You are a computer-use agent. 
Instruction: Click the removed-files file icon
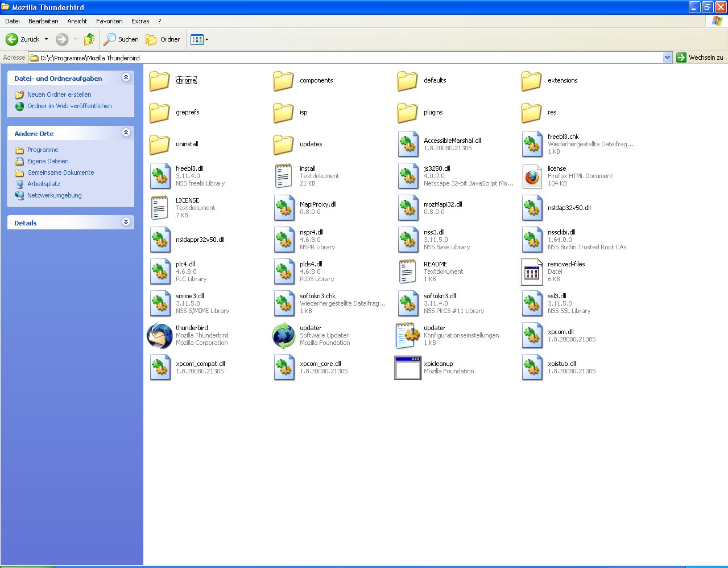tap(532, 272)
